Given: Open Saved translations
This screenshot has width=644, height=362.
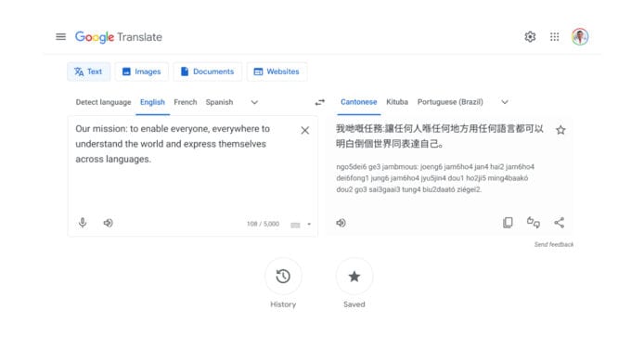Looking at the screenshot, I should click(x=354, y=276).
